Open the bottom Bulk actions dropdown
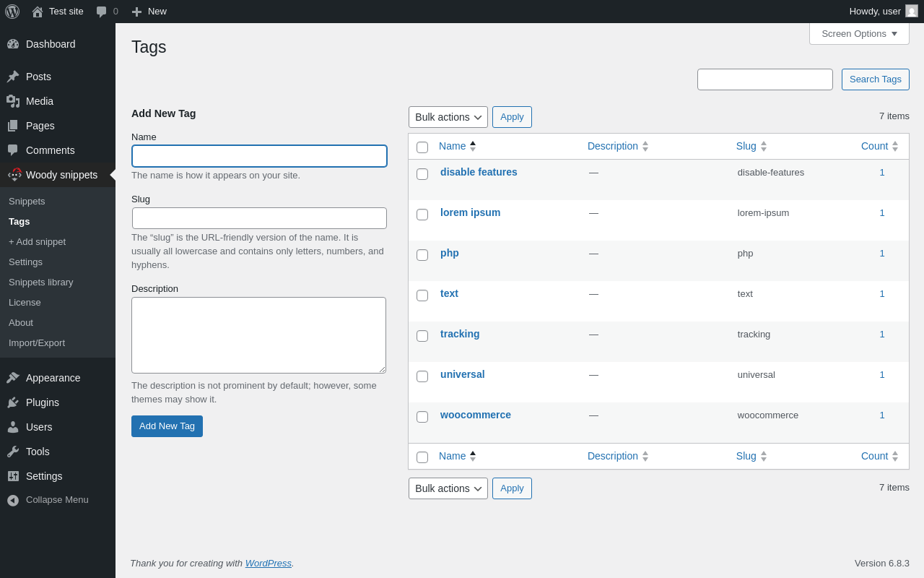924x578 pixels. pos(448,488)
